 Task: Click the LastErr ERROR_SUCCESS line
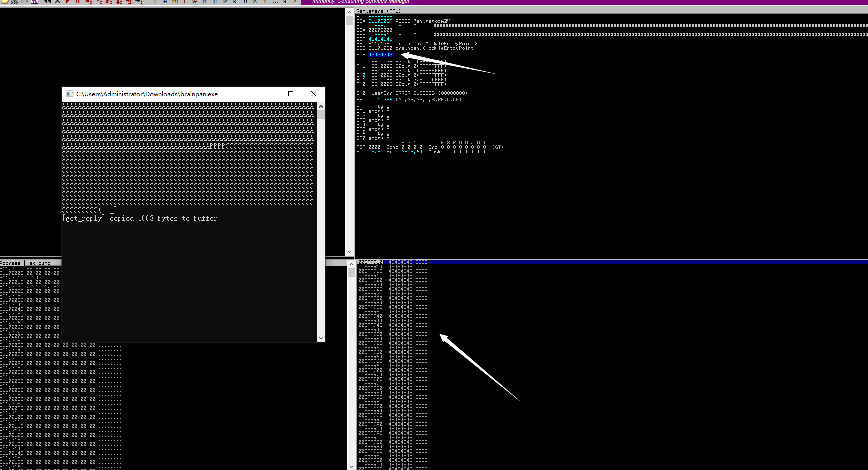(x=419, y=93)
